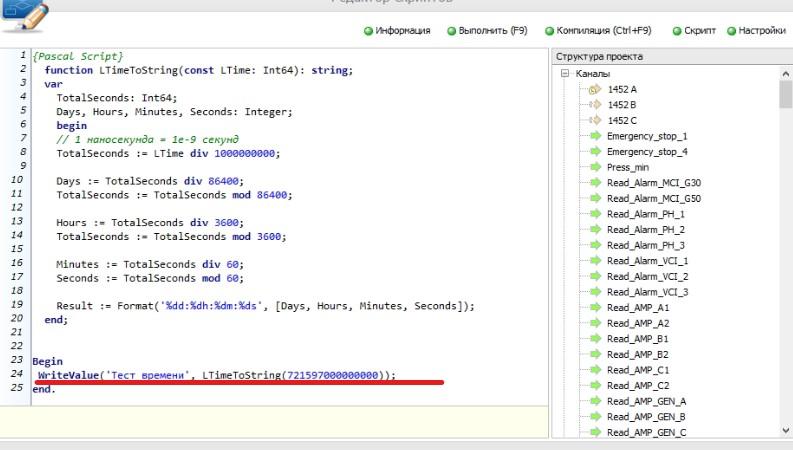
Task: Select Read_Alarm_VCI_3 channel label
Action: [647, 292]
